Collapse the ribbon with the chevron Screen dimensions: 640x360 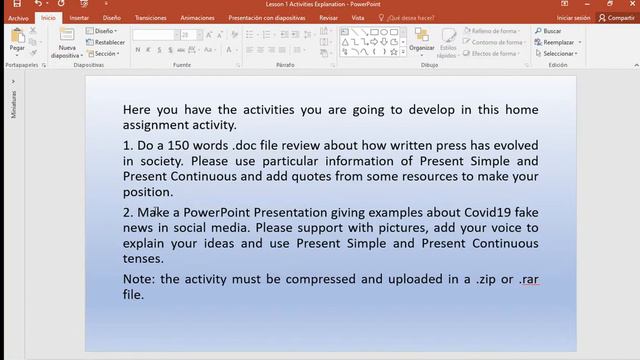click(x=636, y=65)
